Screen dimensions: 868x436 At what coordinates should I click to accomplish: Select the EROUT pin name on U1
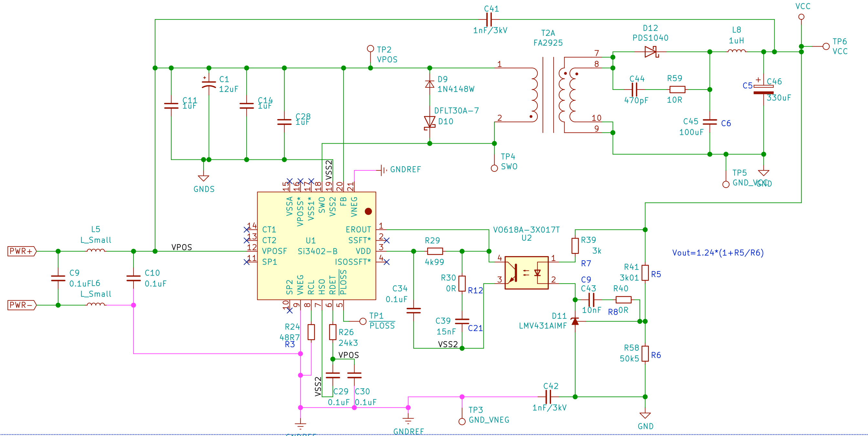pyautogui.click(x=358, y=230)
